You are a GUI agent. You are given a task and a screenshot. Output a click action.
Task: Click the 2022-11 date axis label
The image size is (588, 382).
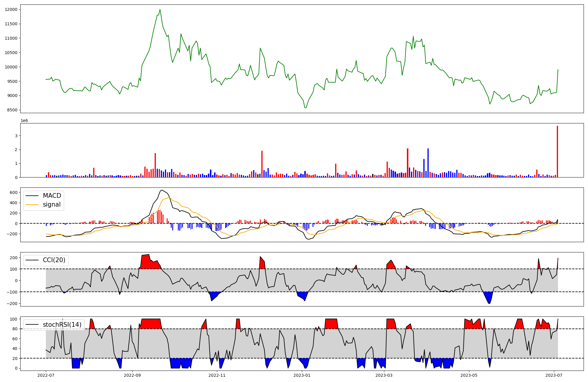(x=217, y=375)
